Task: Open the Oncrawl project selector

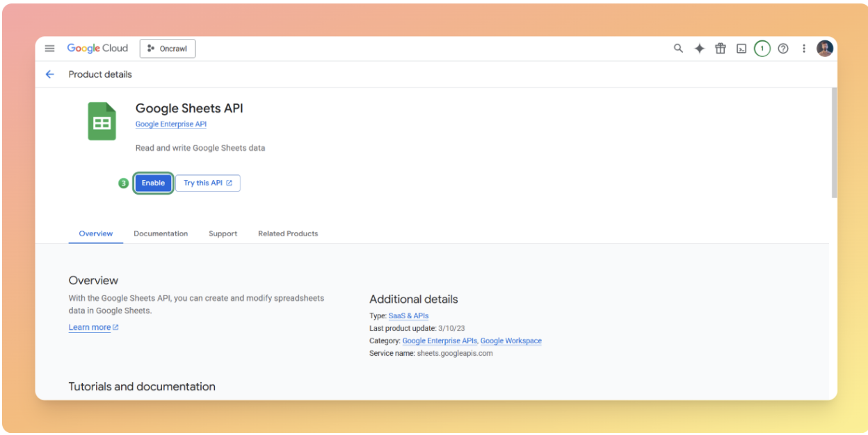Action: [167, 48]
